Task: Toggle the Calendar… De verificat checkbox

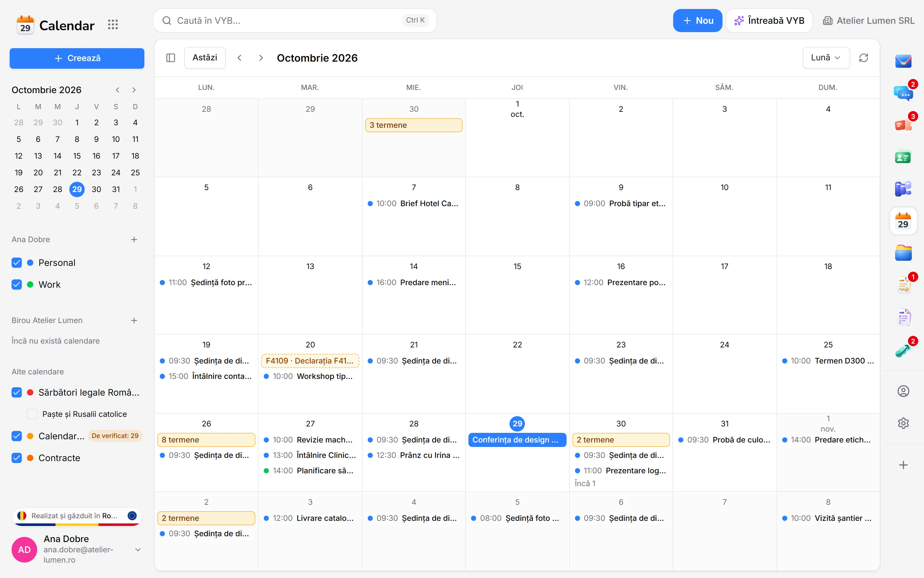Action: 17,436
